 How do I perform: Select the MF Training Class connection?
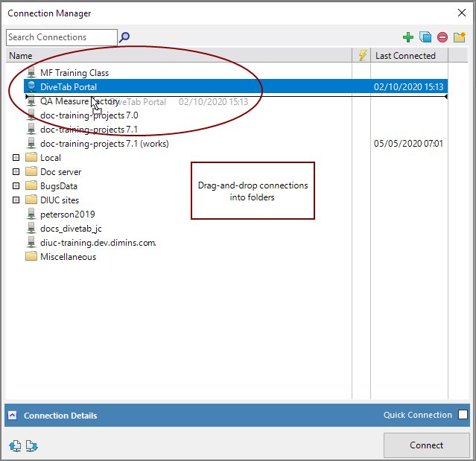click(x=74, y=73)
